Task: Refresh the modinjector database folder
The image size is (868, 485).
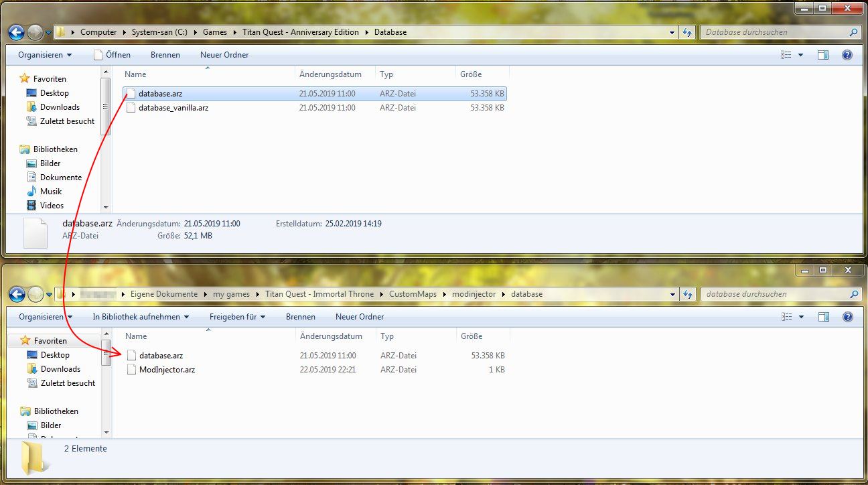Action: pos(687,294)
